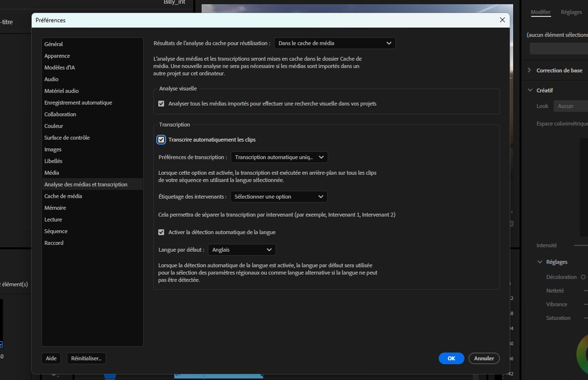Switch to the Réglages tab

pyautogui.click(x=571, y=12)
